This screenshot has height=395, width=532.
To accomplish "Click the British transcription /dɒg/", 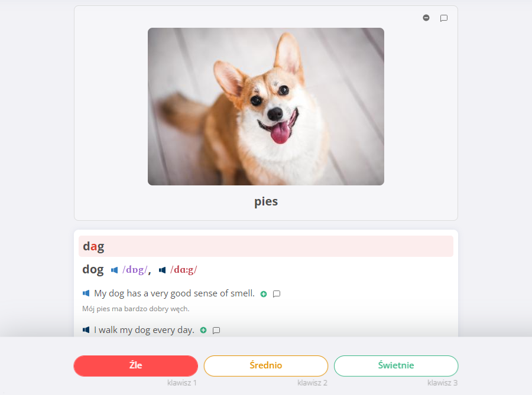I will point(135,270).
